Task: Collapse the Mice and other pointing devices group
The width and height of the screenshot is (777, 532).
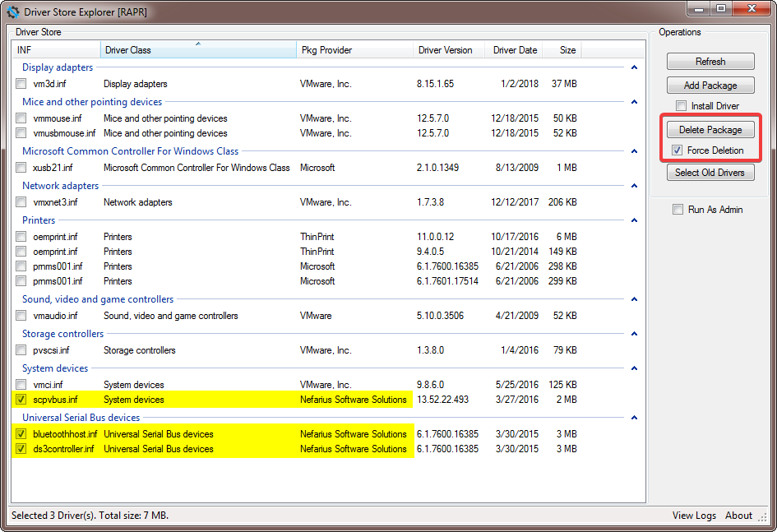Action: click(634, 102)
